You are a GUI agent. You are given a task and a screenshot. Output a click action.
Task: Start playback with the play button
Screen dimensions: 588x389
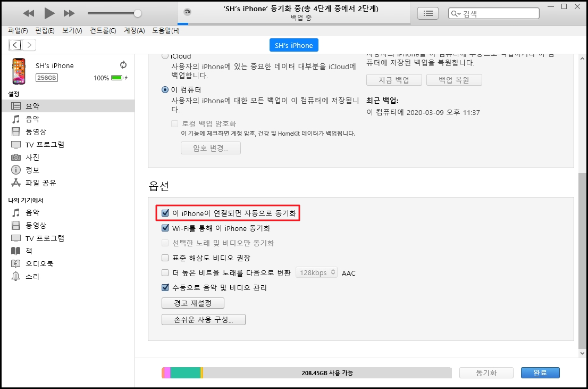pyautogui.click(x=49, y=13)
